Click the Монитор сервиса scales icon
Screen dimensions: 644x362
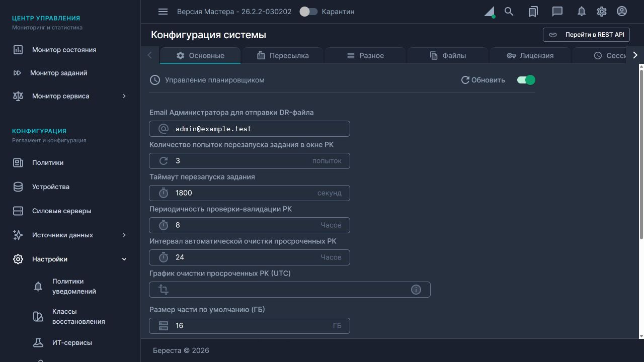(18, 96)
